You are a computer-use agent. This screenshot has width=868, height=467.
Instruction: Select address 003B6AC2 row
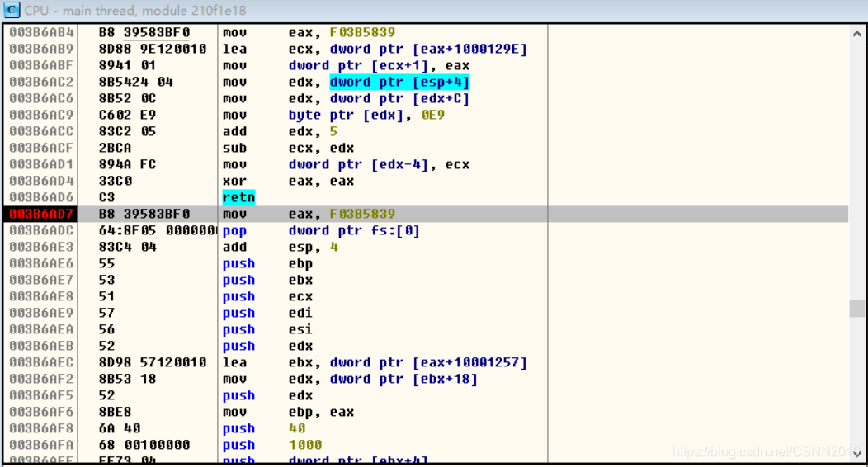(x=425, y=83)
